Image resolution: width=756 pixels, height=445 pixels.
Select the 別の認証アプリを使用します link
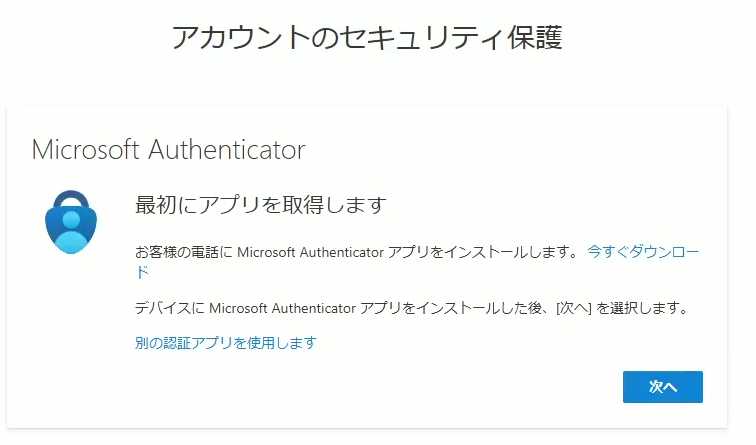point(225,343)
